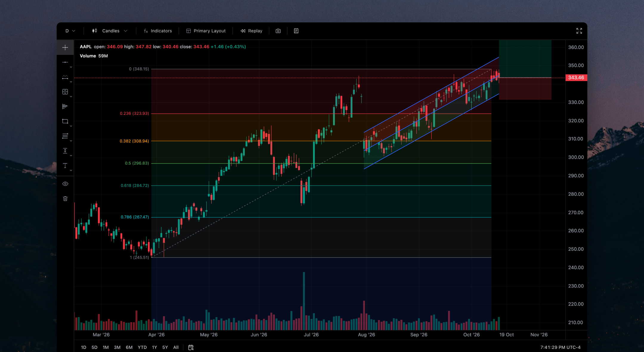The height and width of the screenshot is (352, 644).
Task: Click the 0.236 (323.93) Fibonacci level label
Action: 134,113
